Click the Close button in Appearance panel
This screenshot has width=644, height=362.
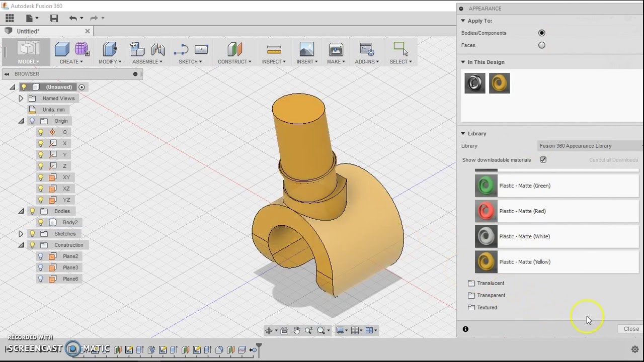coord(631,329)
